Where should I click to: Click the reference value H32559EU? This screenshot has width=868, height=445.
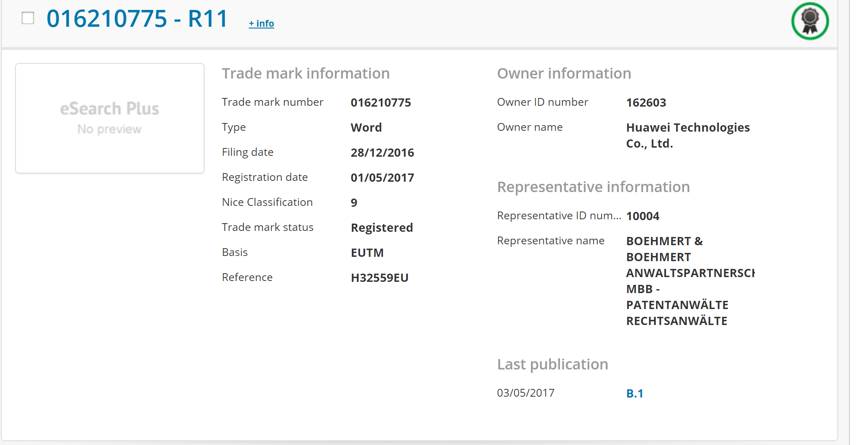coord(379,278)
